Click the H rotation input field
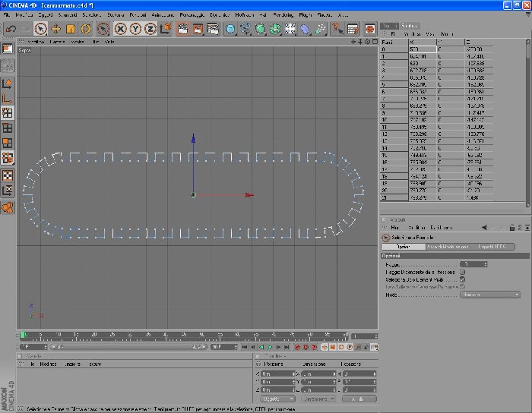The height and width of the screenshot is (413, 532). (359, 374)
